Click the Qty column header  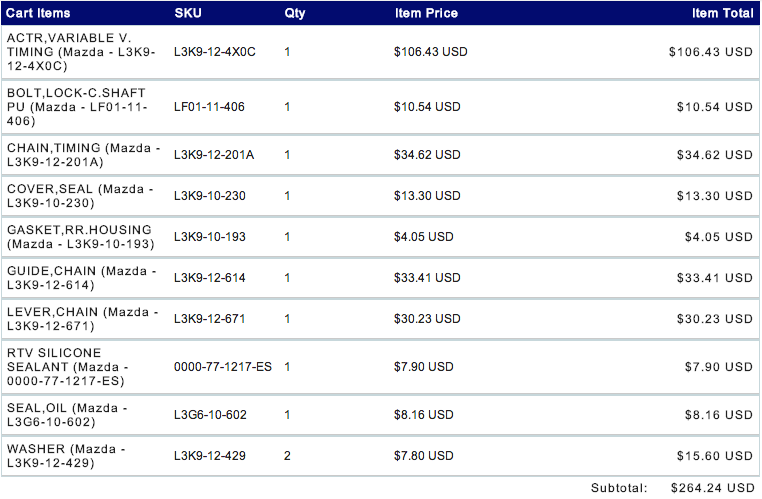point(295,14)
